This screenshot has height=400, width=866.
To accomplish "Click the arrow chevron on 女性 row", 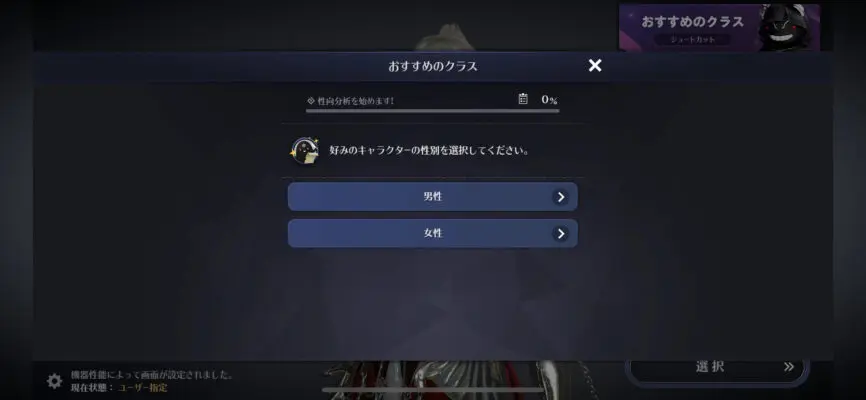I will (561, 234).
